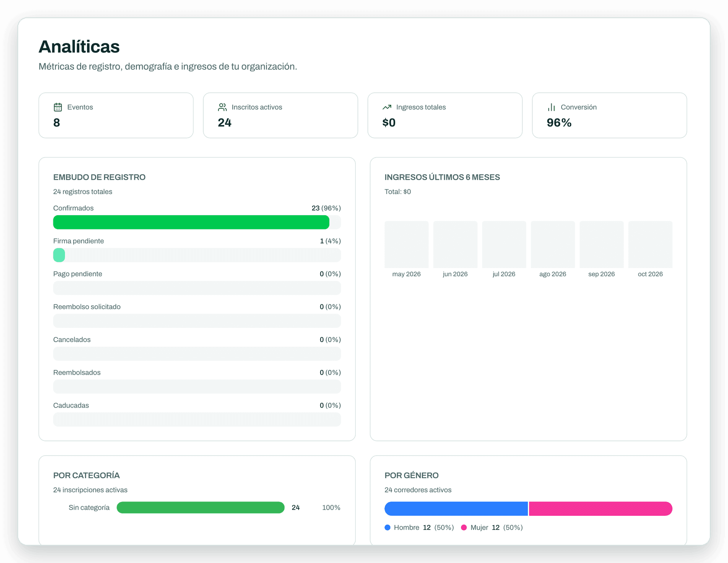Screen dimensions: 728x563
Task: Click the 100% category percentage
Action: pyautogui.click(x=331, y=508)
